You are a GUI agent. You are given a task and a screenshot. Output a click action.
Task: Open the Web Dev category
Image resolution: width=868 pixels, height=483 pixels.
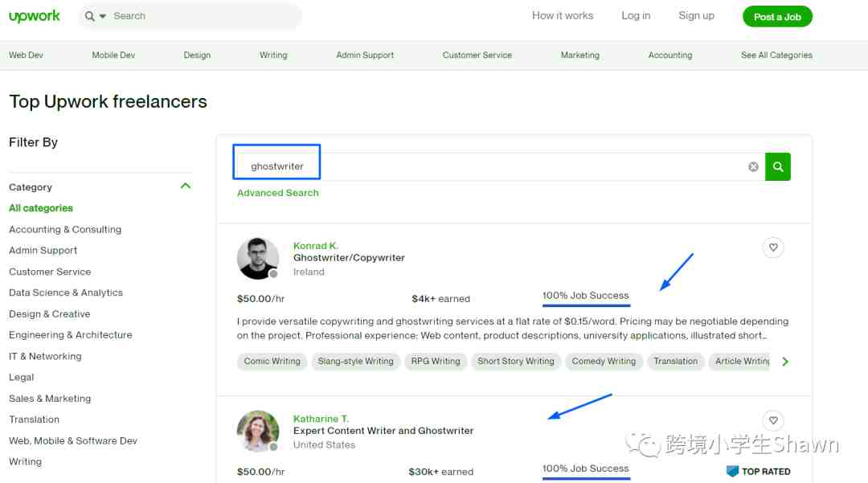click(26, 55)
